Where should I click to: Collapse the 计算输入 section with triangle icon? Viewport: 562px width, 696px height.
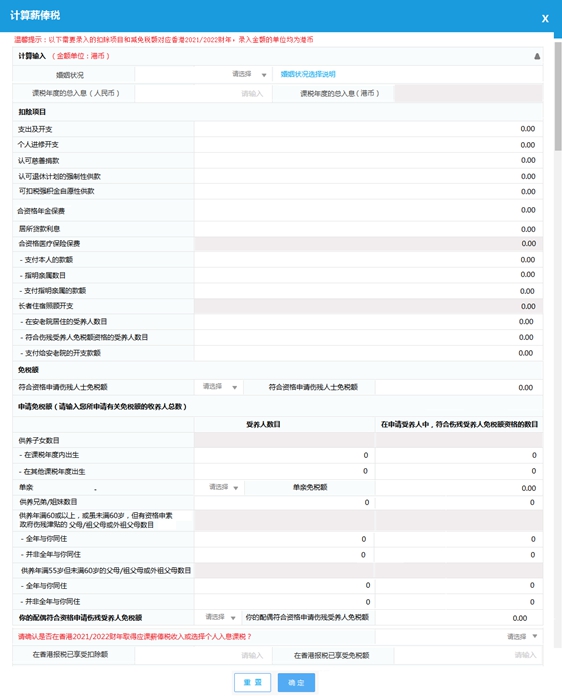click(537, 56)
